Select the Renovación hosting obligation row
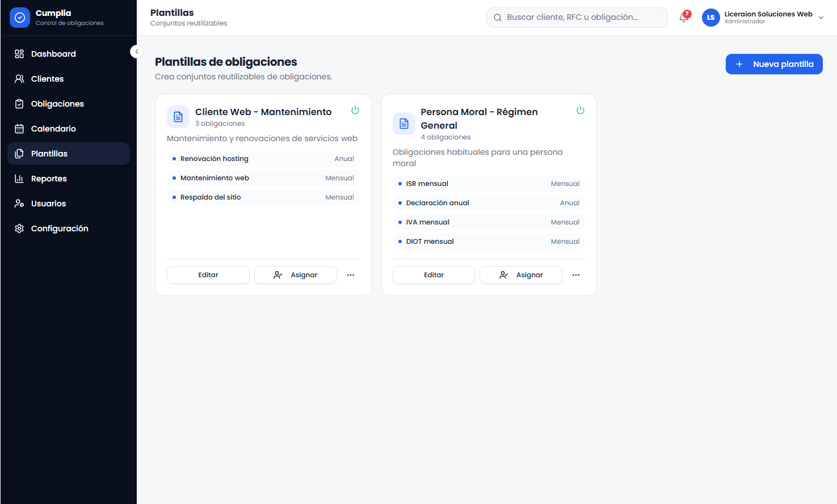 [263, 159]
